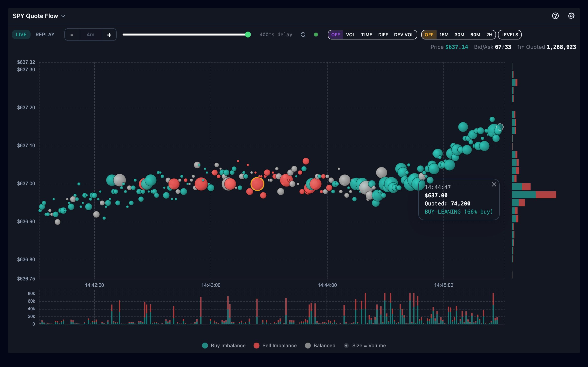This screenshot has width=588, height=367.
Task: Switch to REPLAY mode
Action: [x=45, y=35]
